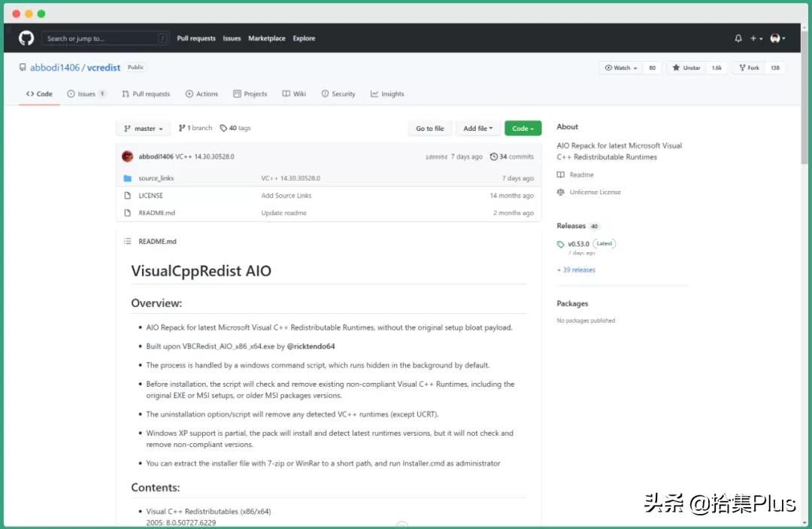Click the LICENSE file icon
812x529 pixels.
click(127, 196)
